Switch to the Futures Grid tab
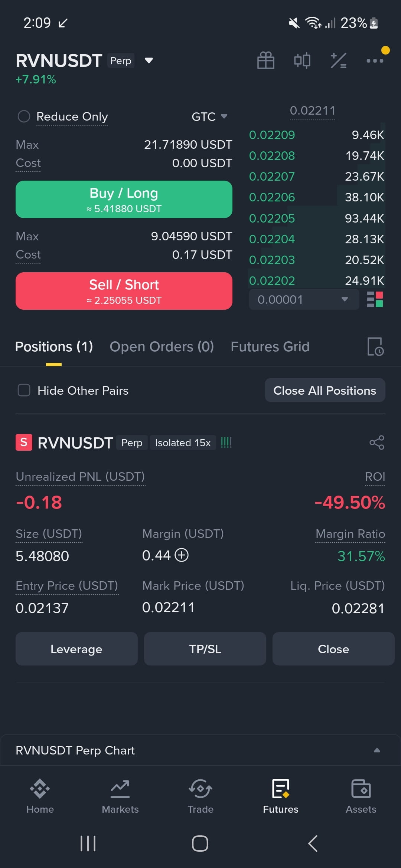The width and height of the screenshot is (401, 868). point(270,346)
